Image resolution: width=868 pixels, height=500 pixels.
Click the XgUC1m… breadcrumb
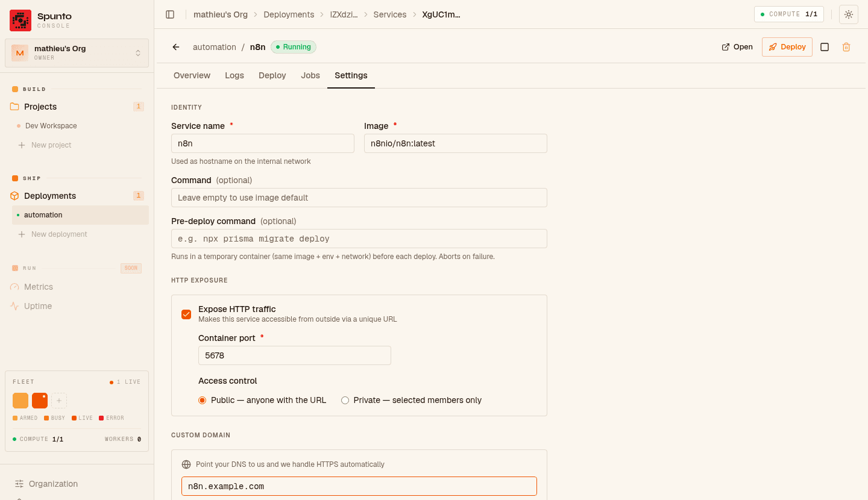[441, 14]
